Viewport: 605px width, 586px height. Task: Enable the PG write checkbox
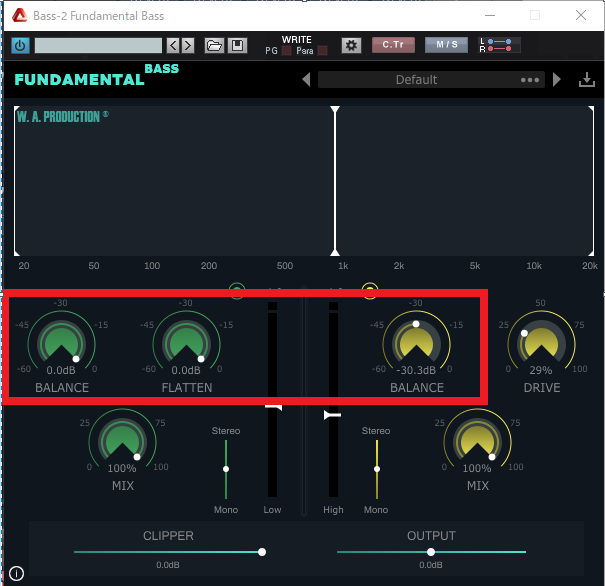pyautogui.click(x=286, y=51)
